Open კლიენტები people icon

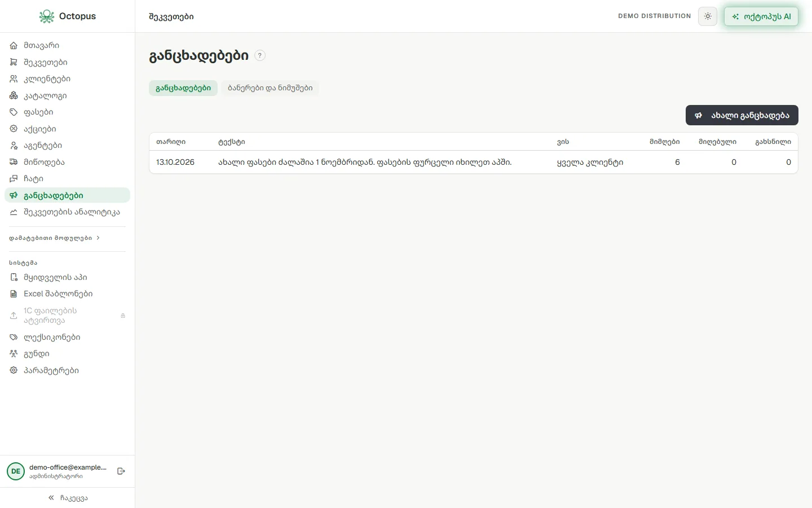14,78
